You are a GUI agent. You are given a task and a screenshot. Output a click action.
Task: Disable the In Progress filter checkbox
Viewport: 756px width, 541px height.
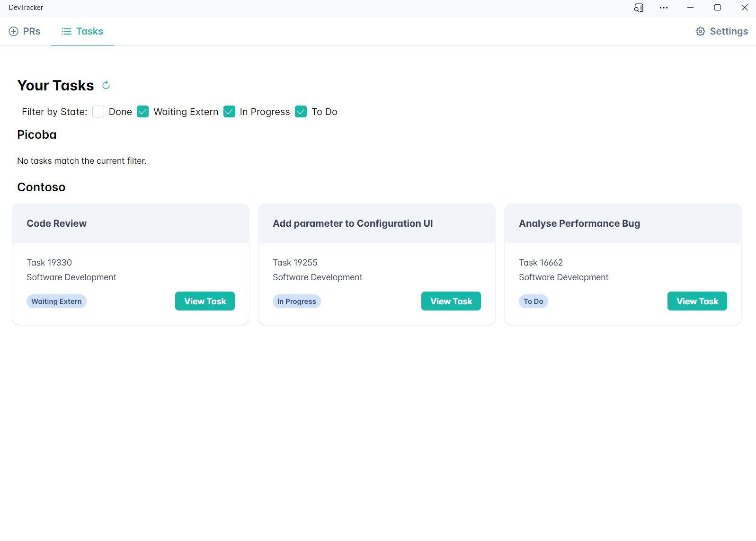click(x=229, y=112)
